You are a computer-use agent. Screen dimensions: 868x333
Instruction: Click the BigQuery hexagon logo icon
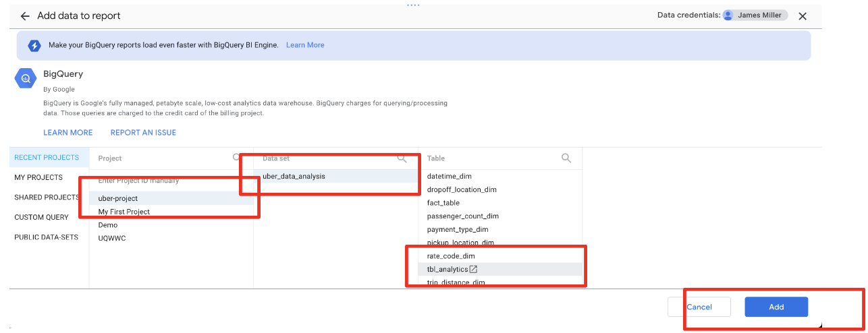click(26, 79)
